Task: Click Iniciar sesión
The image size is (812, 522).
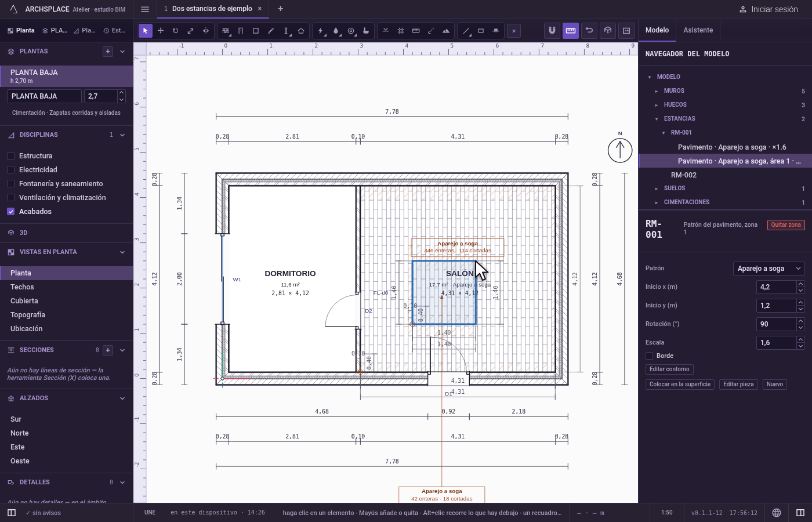Action: [768, 9]
